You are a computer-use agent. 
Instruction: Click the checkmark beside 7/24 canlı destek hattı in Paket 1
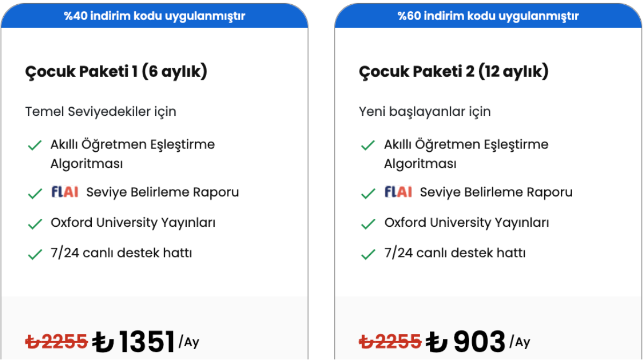click(x=35, y=254)
